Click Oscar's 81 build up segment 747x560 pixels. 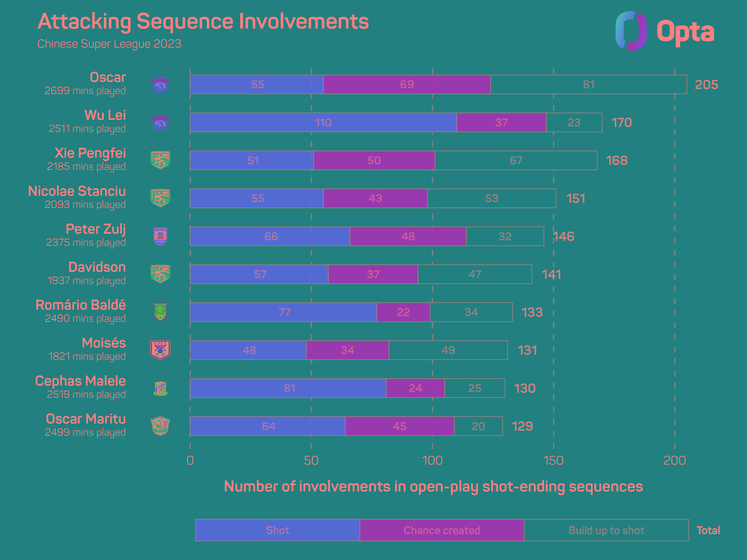pyautogui.click(x=589, y=84)
